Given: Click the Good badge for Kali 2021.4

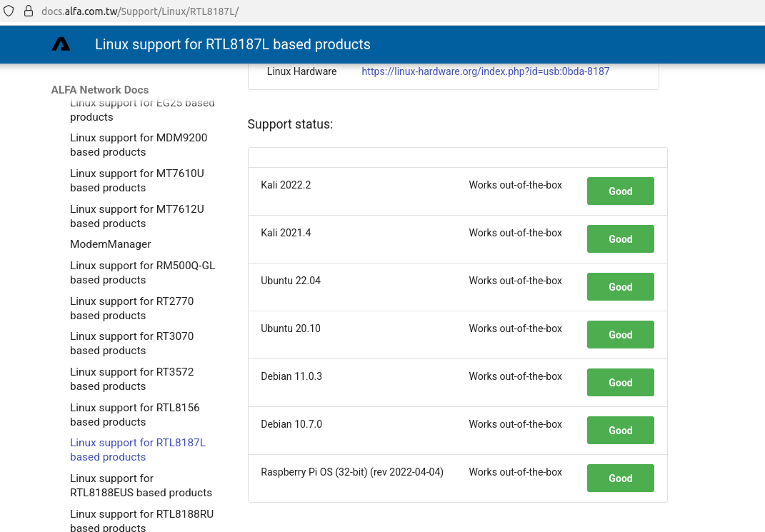Looking at the screenshot, I should [620, 239].
